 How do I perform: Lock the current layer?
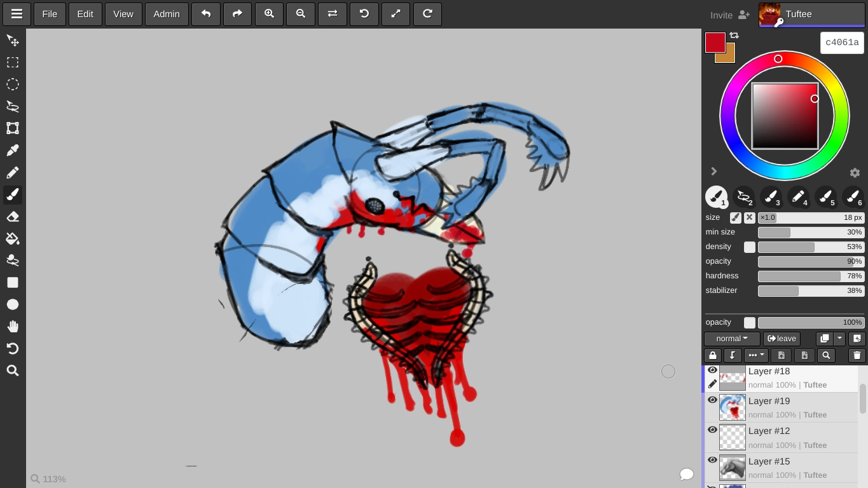click(x=712, y=355)
